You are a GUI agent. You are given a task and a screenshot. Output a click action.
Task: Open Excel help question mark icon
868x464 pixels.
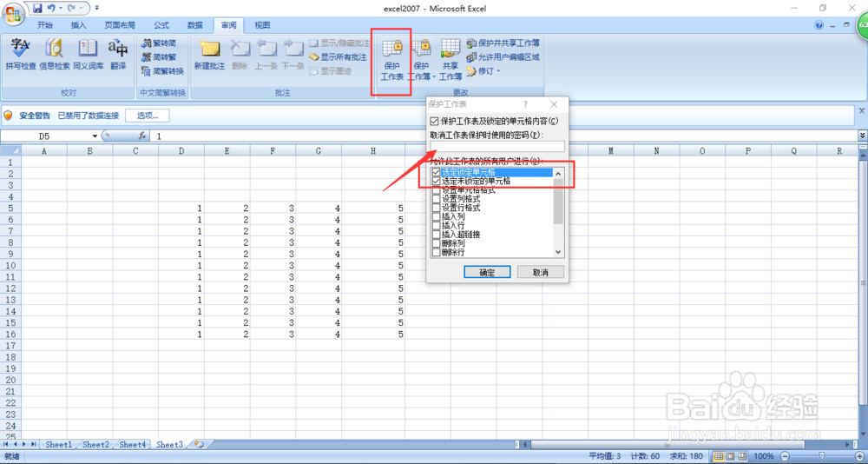click(819, 25)
